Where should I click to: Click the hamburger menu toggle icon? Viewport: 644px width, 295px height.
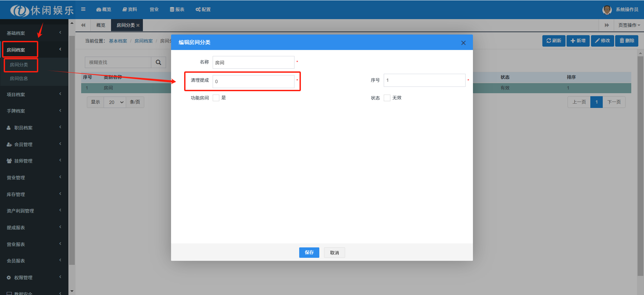[83, 9]
